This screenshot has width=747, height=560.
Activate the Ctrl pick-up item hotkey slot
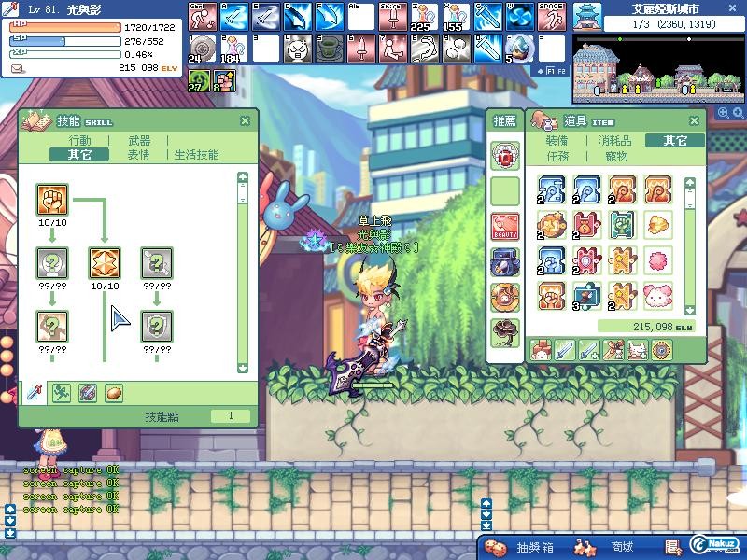pos(203,17)
